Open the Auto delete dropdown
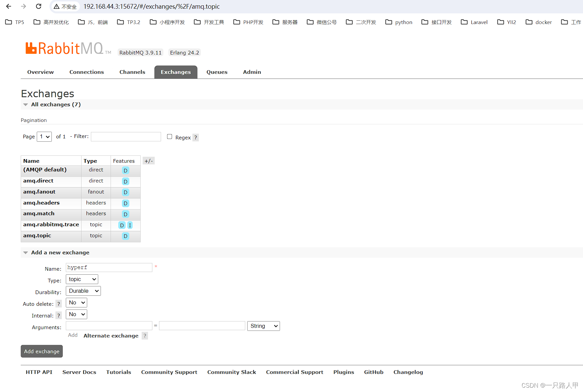 click(77, 303)
